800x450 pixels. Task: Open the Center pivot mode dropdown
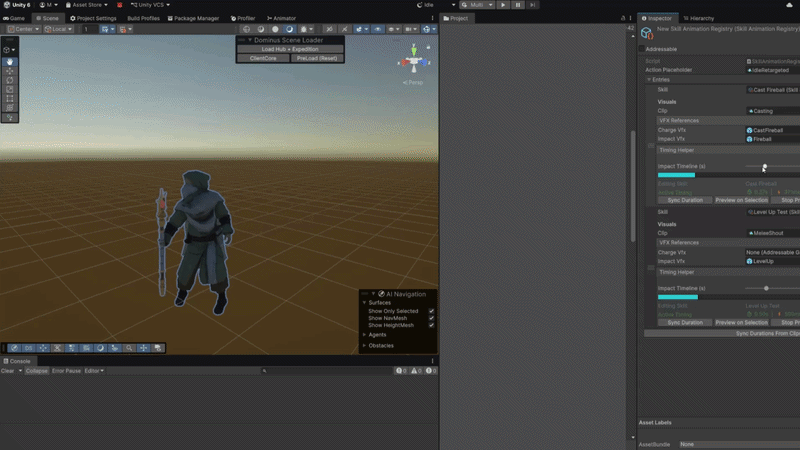(23, 29)
